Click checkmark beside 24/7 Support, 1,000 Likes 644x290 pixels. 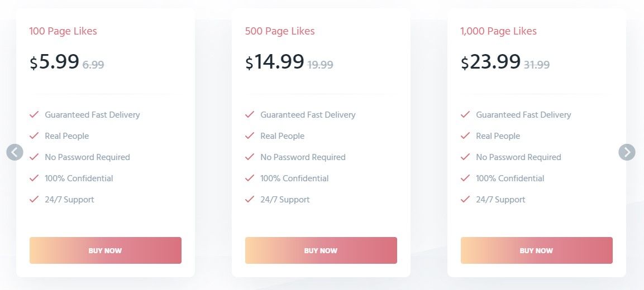pyautogui.click(x=465, y=200)
